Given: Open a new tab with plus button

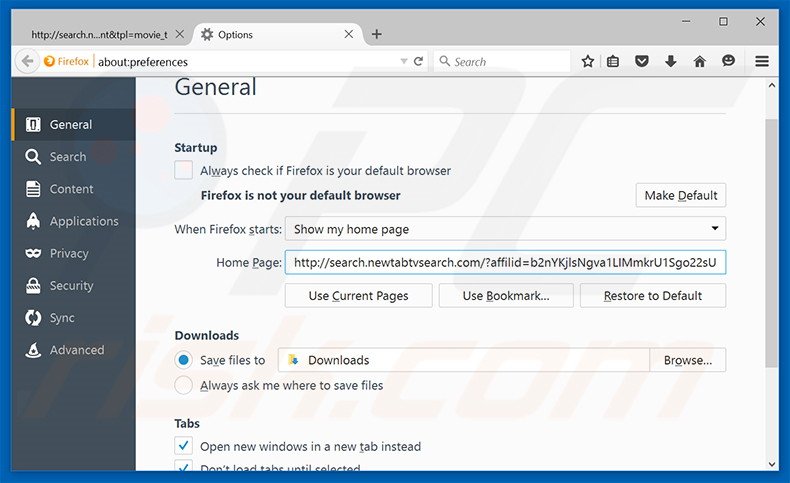Looking at the screenshot, I should [x=376, y=34].
